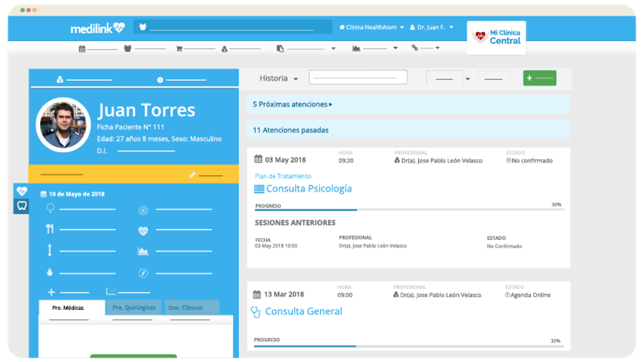The image size is (644, 362).
Task: Click the target circle vital icon
Action: (143, 210)
